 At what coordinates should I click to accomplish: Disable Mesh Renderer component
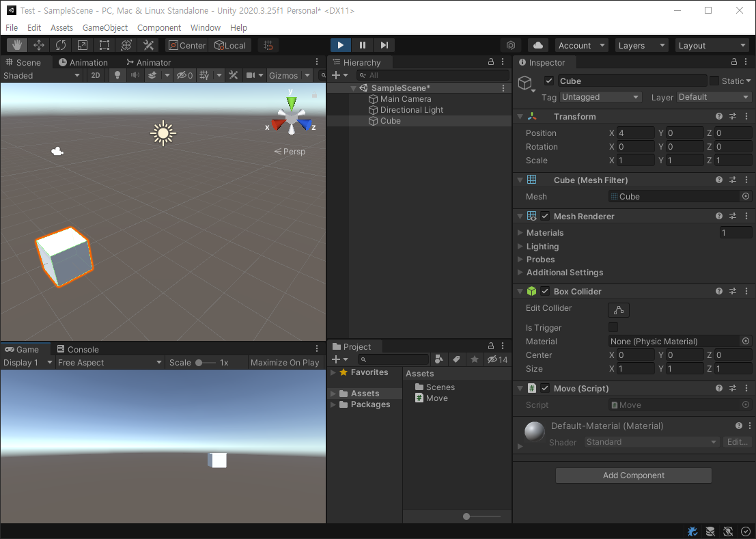(545, 216)
